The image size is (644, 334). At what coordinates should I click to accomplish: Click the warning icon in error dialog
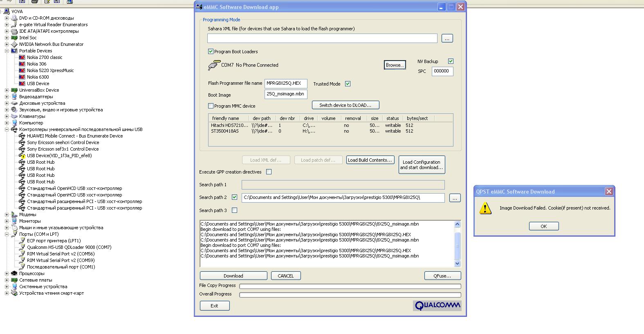485,208
